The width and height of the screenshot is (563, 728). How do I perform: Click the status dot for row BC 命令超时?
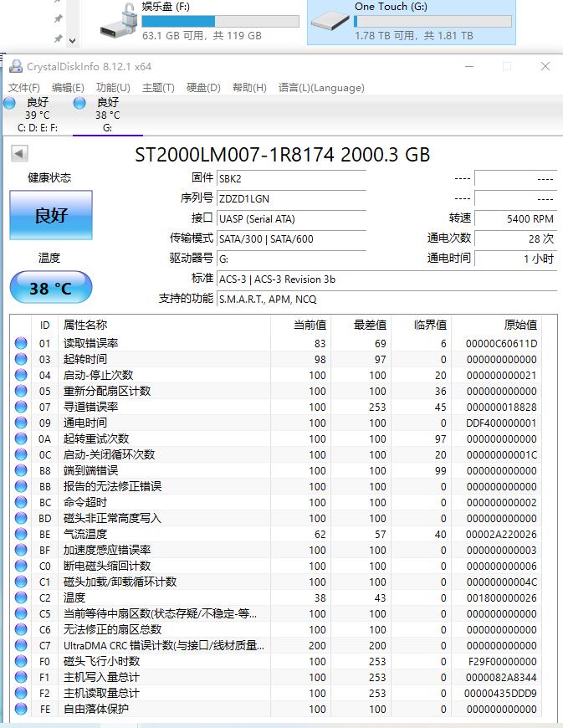[x=21, y=502]
